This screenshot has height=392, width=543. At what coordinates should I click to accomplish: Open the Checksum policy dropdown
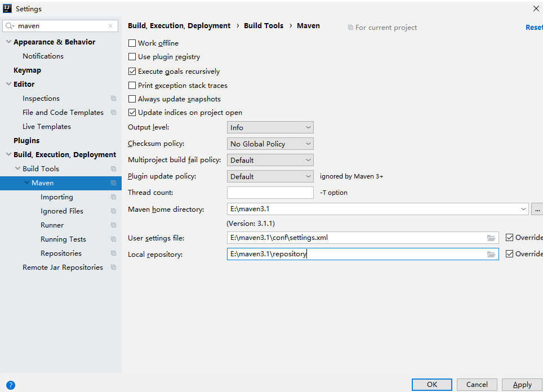270,144
